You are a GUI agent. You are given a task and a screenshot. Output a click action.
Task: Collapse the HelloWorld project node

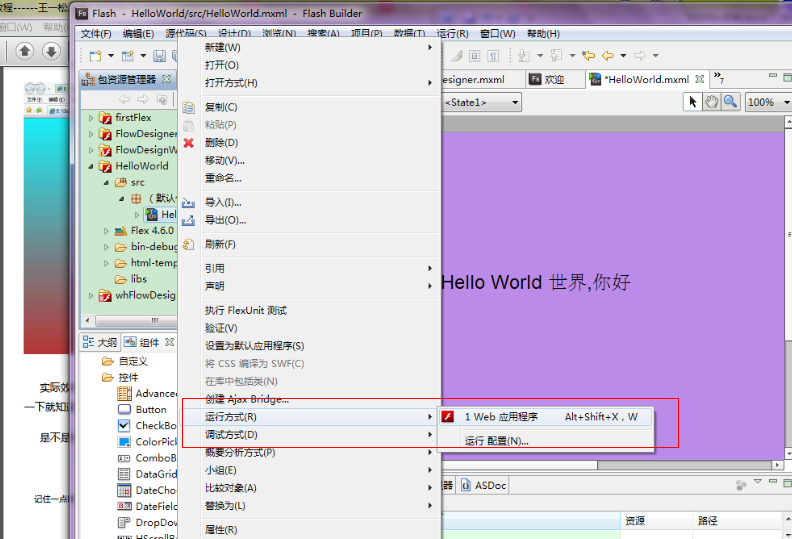tap(91, 166)
